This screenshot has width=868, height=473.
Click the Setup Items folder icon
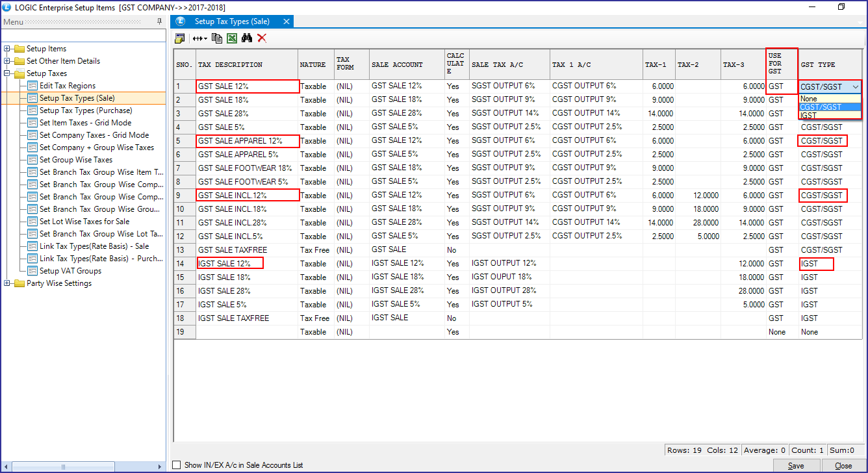pyautogui.click(x=19, y=49)
